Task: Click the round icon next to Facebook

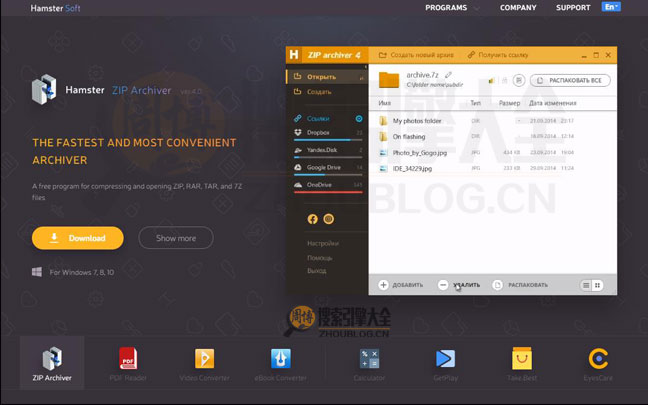Action: point(329,219)
